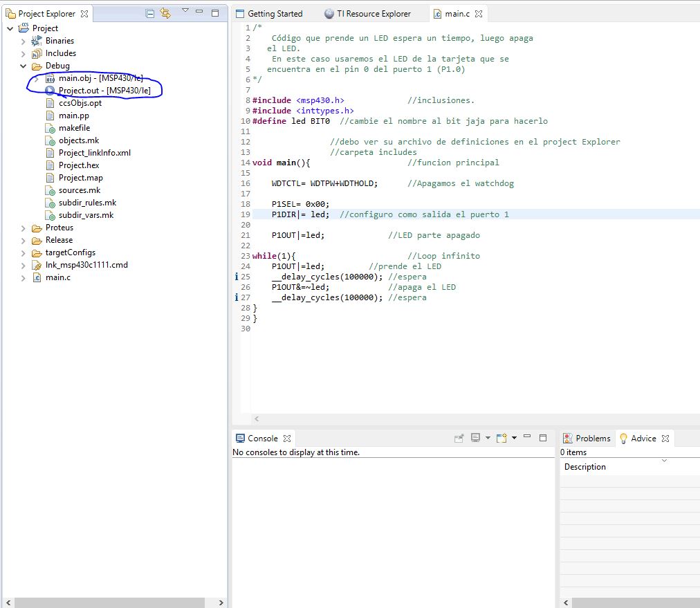Click lnk_msp430c1111.cmd linker file icon
The image size is (700, 608).
coord(37,266)
